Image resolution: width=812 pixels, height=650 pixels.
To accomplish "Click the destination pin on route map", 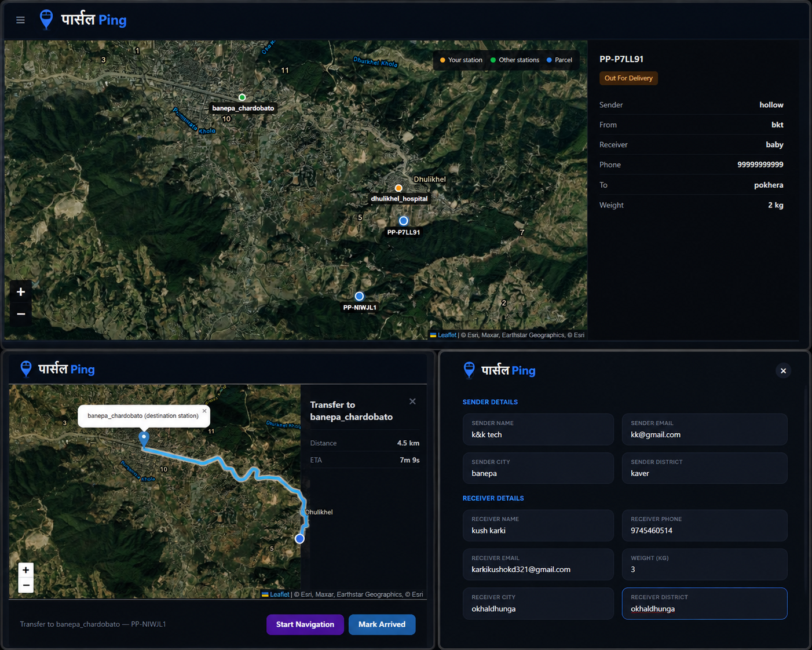I will [144, 439].
